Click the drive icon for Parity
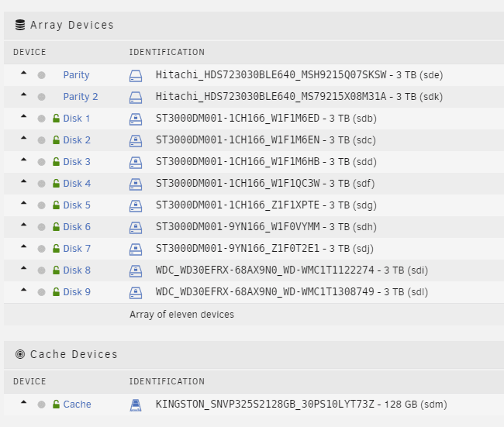 coord(136,76)
